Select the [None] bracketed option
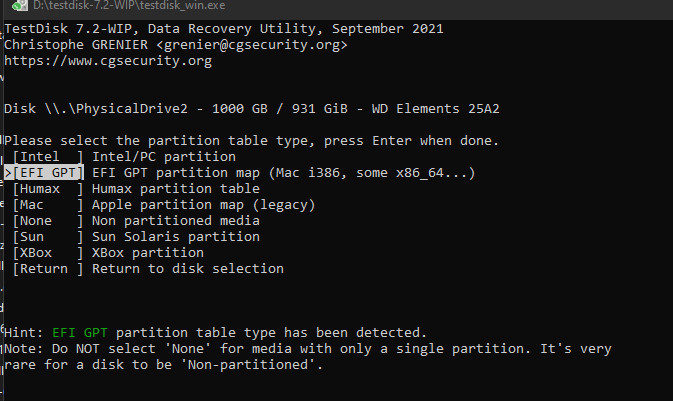The height and width of the screenshot is (401, 673). (48, 221)
